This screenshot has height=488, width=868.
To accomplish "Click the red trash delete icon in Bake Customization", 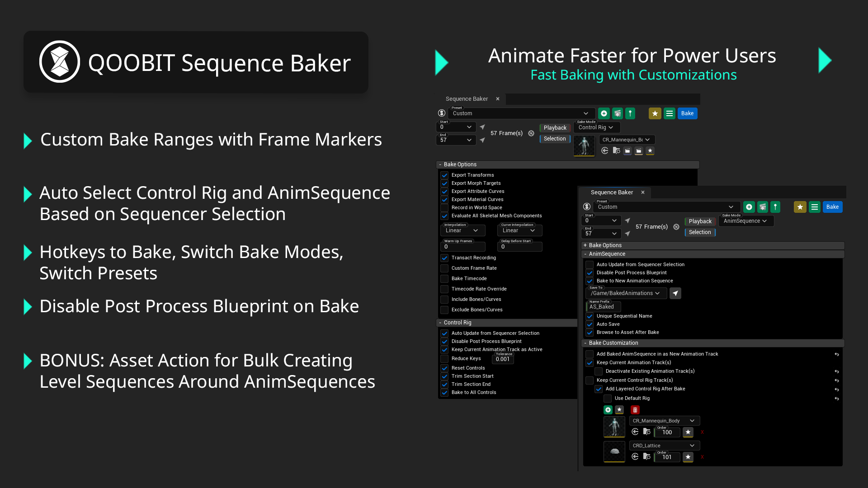I will click(x=635, y=410).
